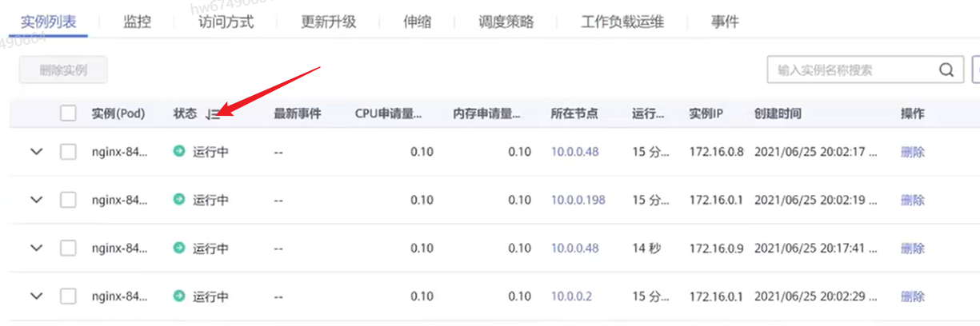Click the 删除实例 button
The height and width of the screenshot is (326, 980).
tap(63, 70)
